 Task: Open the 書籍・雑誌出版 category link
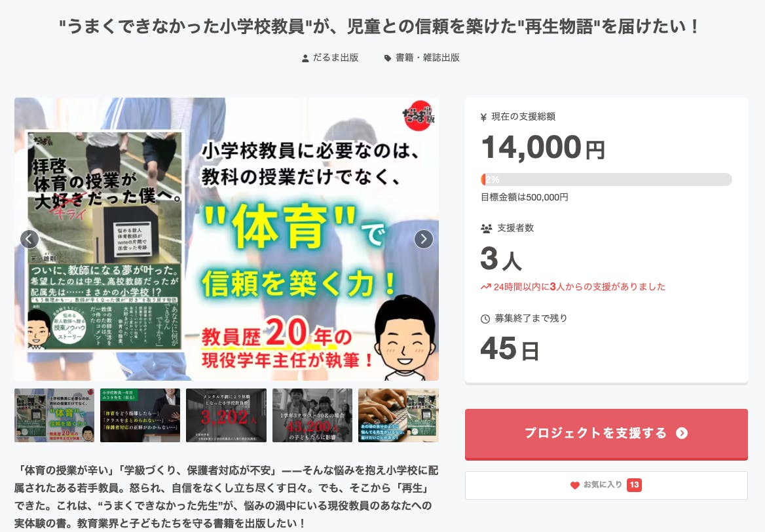coord(428,58)
